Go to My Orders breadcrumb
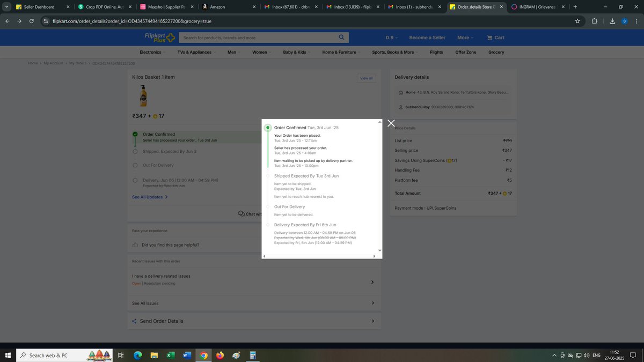 [78, 63]
